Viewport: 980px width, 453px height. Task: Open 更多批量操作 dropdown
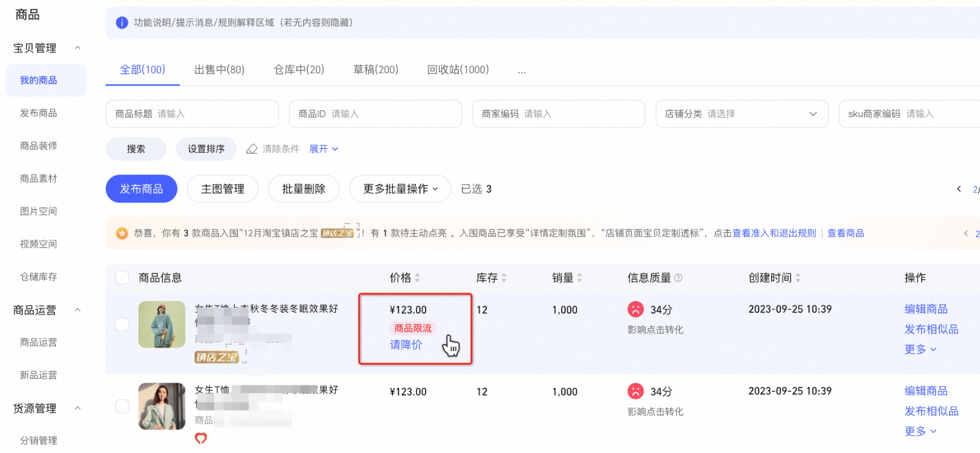(x=400, y=189)
